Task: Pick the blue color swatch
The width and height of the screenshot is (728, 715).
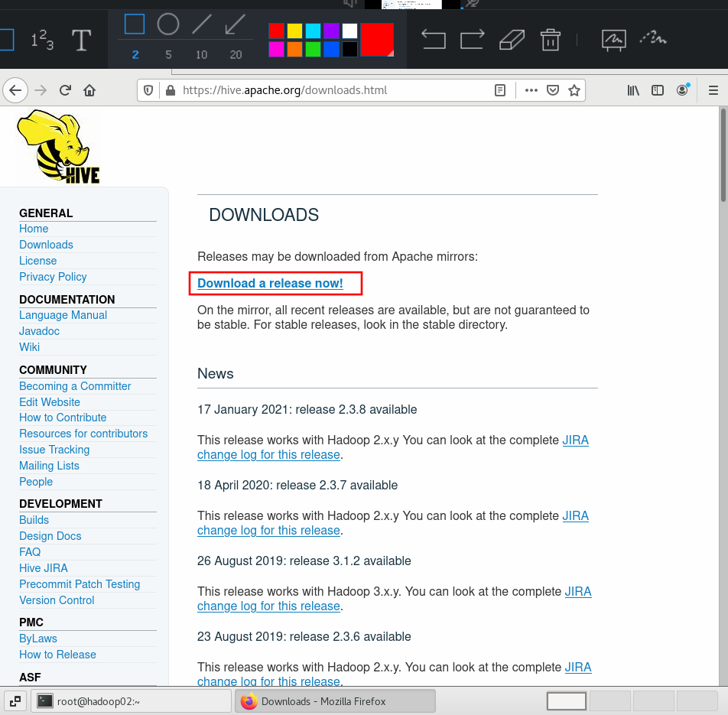Action: point(332,49)
